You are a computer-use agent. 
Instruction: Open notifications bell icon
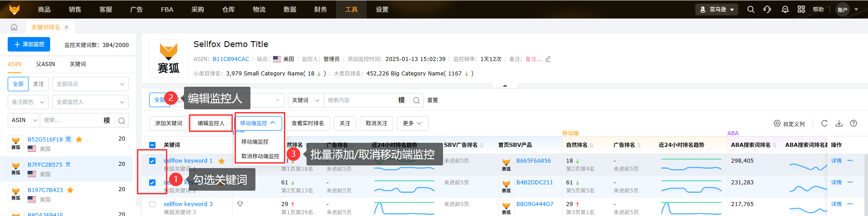click(785, 9)
